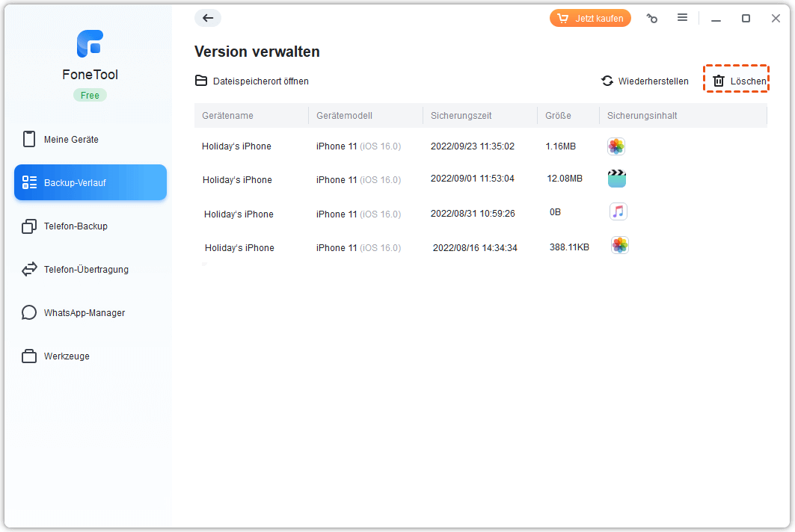Click the Jetzt kaufen button
This screenshot has width=795, height=532.
click(x=590, y=19)
